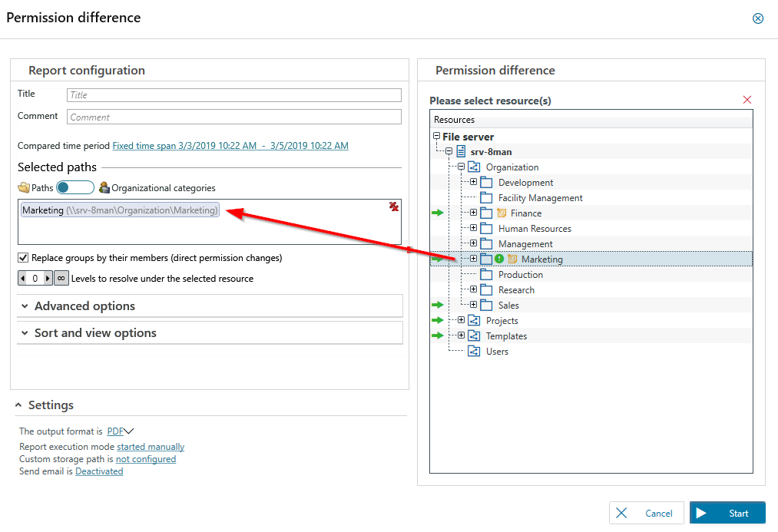Open the Fixed time span link
Screen dimensions: 778x532
[x=230, y=146]
